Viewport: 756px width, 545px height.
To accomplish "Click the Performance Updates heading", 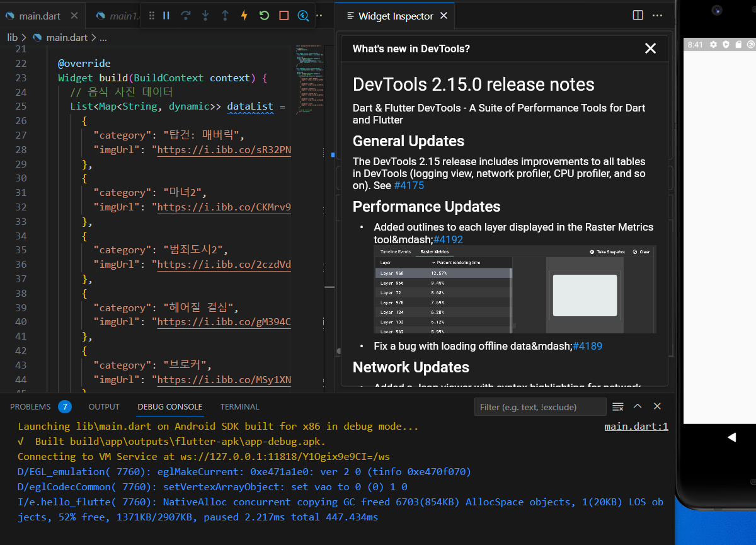I will tap(427, 207).
